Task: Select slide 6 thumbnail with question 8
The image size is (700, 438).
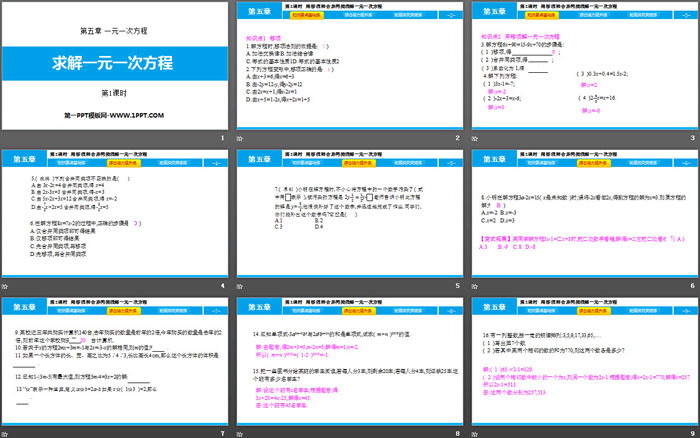Action: [x=585, y=214]
